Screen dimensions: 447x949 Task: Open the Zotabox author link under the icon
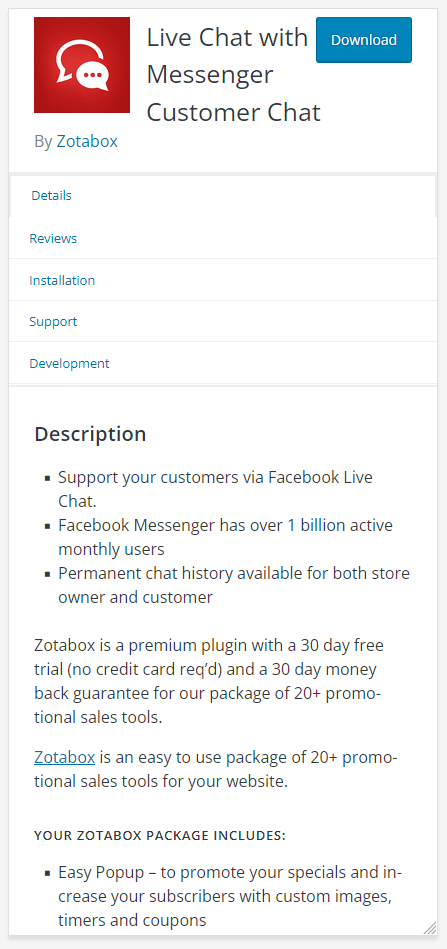pyautogui.click(x=87, y=142)
